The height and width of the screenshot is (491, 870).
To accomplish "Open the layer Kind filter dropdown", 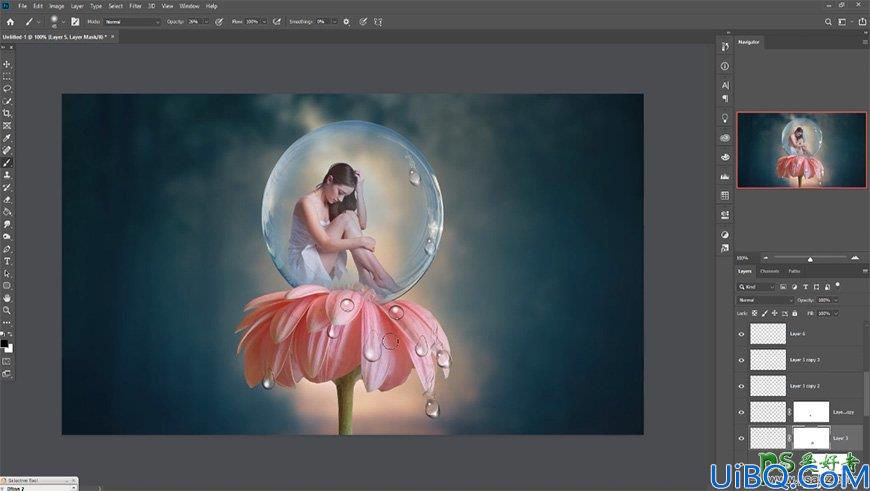I will (x=756, y=287).
